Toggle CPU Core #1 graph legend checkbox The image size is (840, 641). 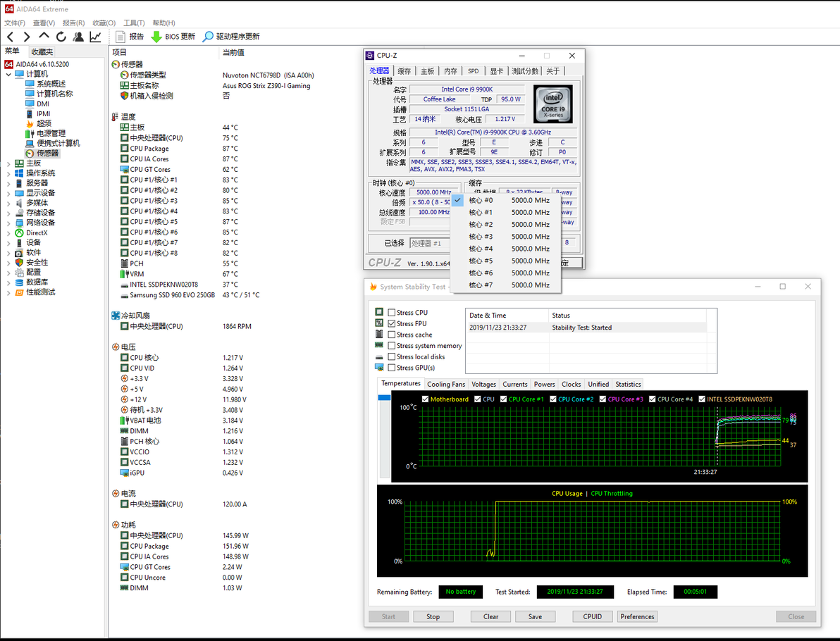click(504, 399)
